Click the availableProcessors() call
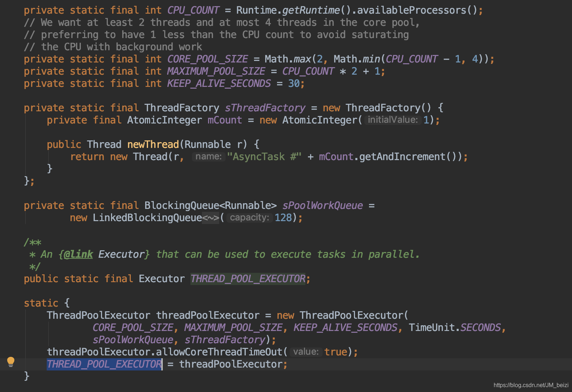This screenshot has width=572, height=392. (x=417, y=10)
